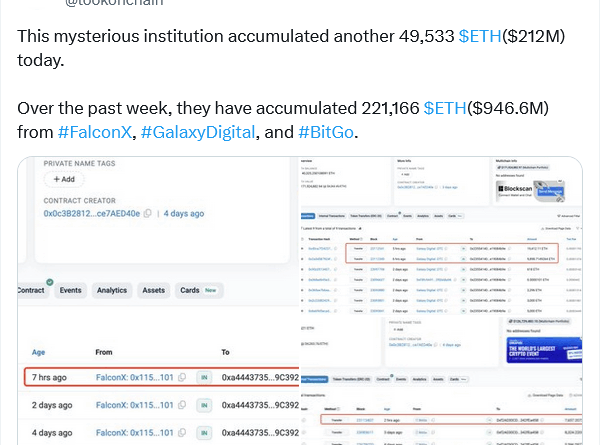Copy FalconX address in 7 hrs ago row
600x445 pixels.
point(182,377)
